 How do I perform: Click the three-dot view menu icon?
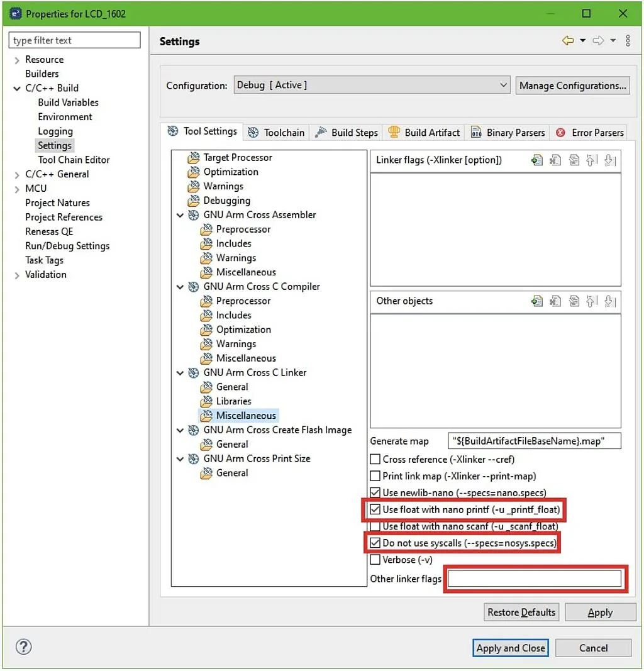click(628, 41)
